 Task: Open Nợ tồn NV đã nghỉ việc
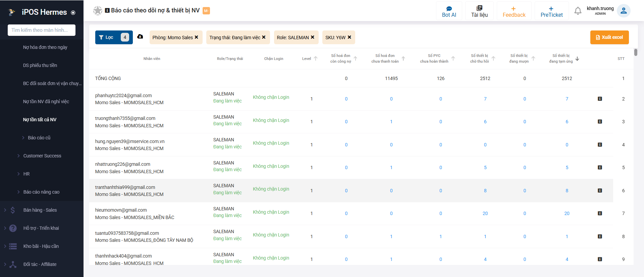point(46,101)
